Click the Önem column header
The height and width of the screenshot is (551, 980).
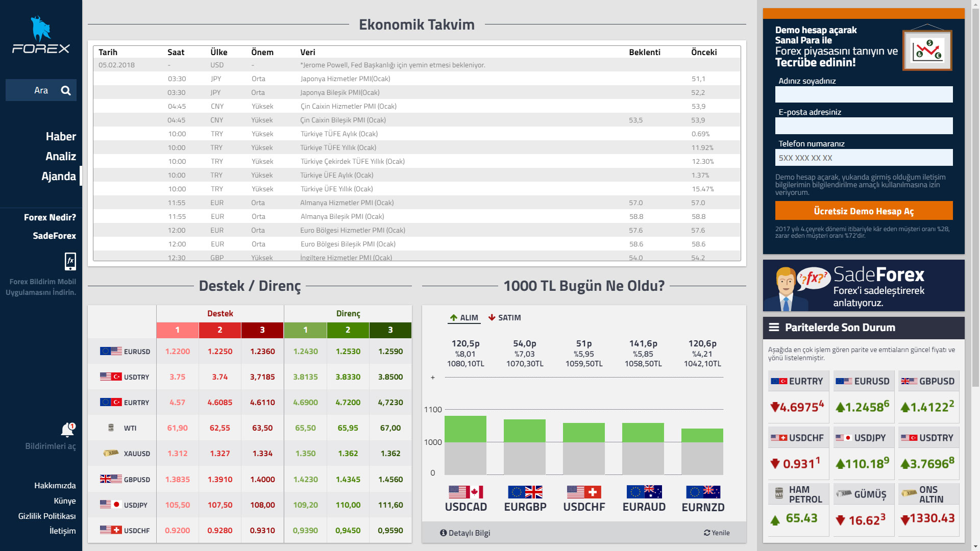click(262, 52)
